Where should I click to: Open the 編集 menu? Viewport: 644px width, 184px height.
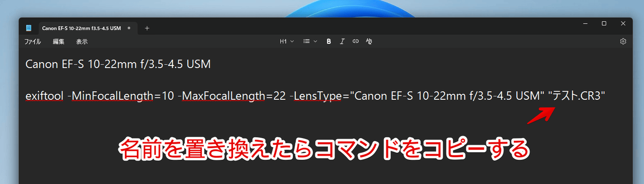pos(58,41)
